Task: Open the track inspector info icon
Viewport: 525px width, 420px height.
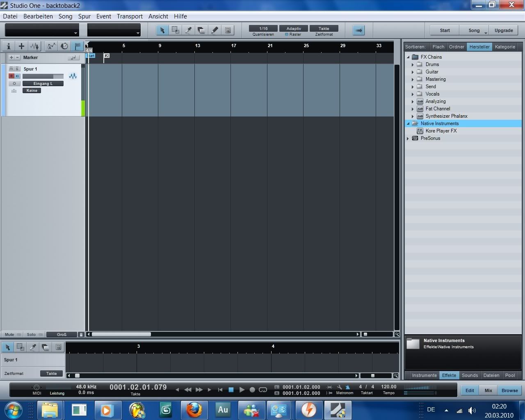Action: (x=9, y=46)
